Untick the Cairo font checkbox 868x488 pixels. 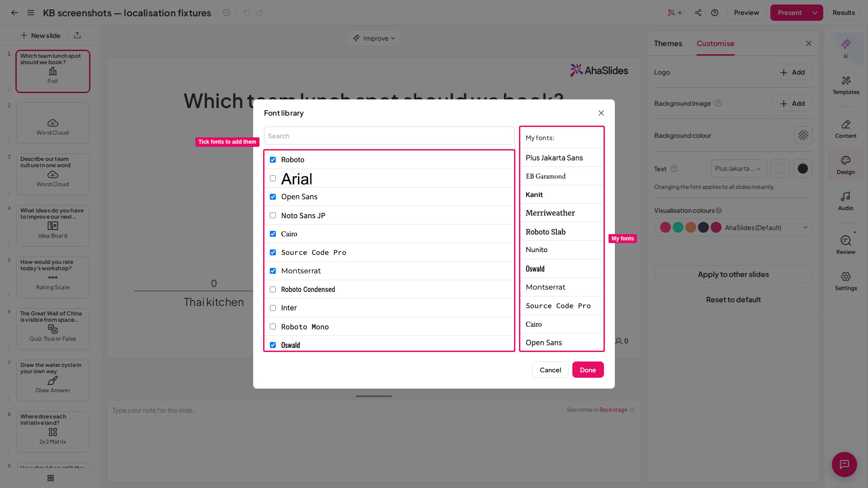click(273, 234)
